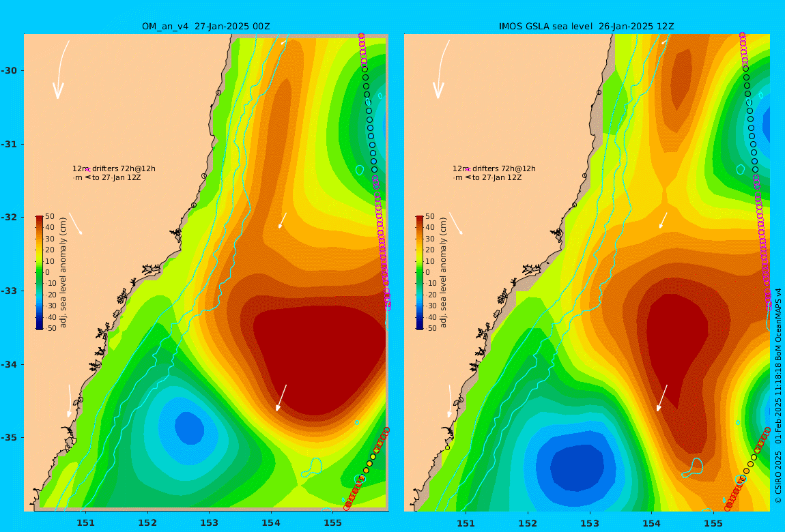Click longitude 155 under the right map

click(713, 523)
